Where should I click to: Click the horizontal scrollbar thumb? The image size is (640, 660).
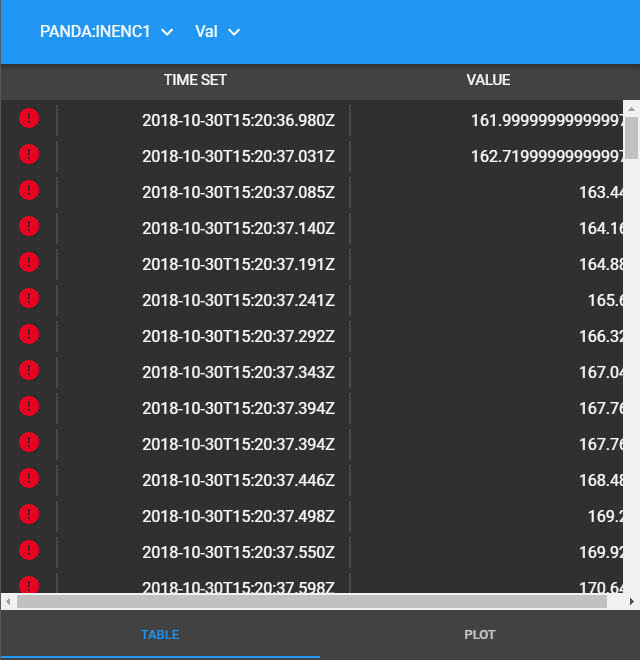(310, 602)
